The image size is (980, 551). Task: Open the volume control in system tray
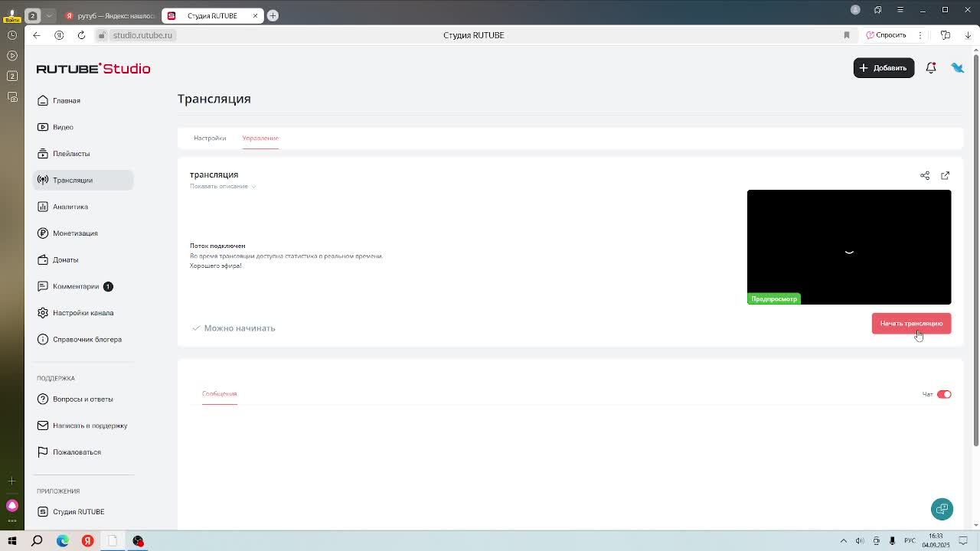click(860, 541)
